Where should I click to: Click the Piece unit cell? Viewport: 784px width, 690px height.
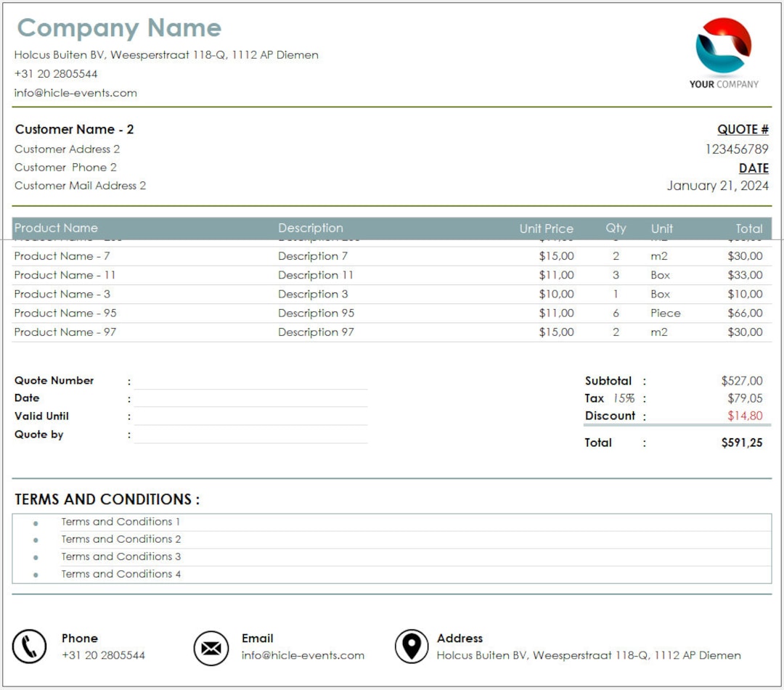coord(666,313)
